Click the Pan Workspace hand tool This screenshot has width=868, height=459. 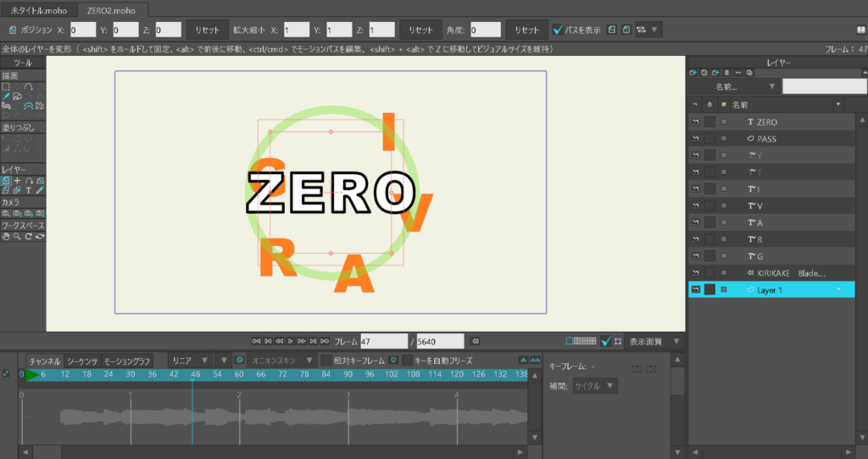point(6,236)
